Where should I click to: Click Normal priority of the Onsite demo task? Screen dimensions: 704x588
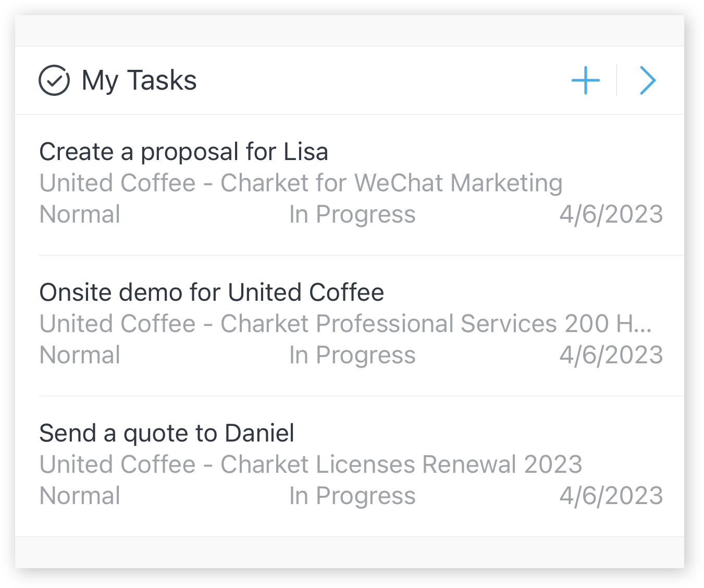[x=80, y=355]
